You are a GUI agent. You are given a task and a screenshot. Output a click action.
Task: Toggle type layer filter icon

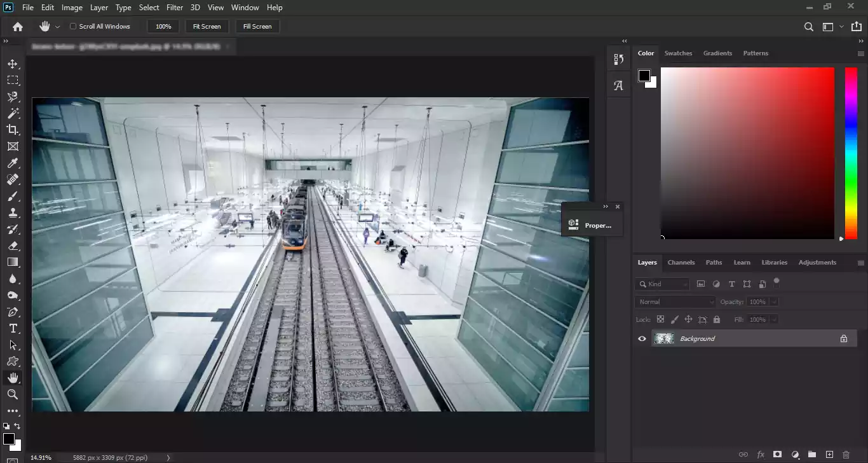(731, 284)
